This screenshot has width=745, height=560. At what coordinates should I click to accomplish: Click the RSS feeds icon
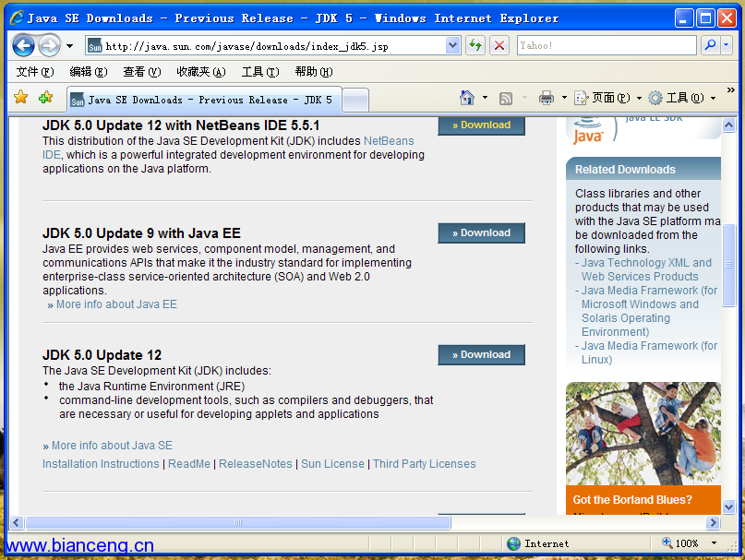pos(506,99)
